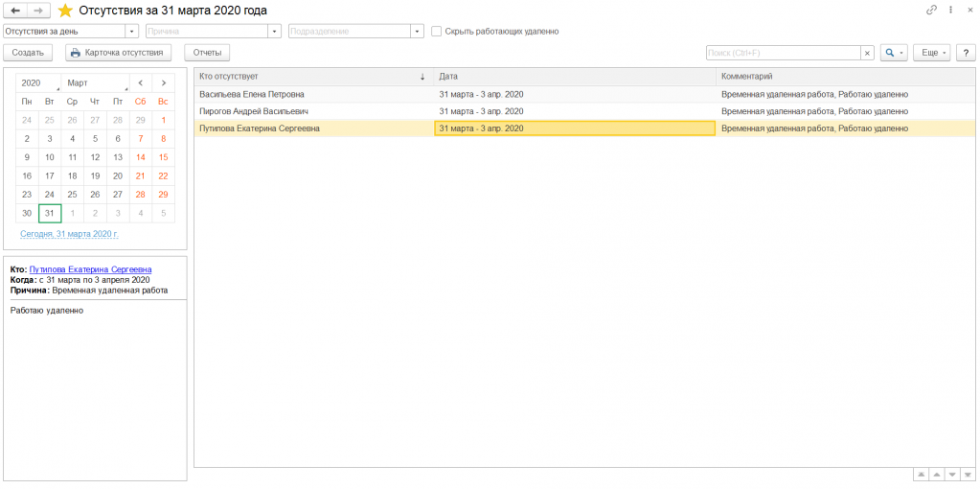Viewport: 980px width, 489px height.
Task: Go to next month in calendar
Action: pyautogui.click(x=164, y=83)
